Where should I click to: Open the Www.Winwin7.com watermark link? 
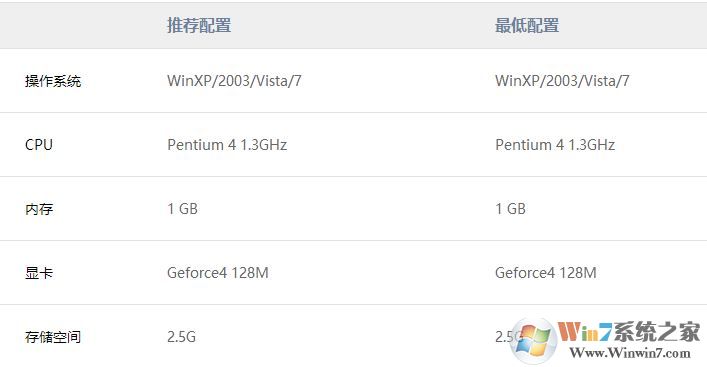coord(630,353)
